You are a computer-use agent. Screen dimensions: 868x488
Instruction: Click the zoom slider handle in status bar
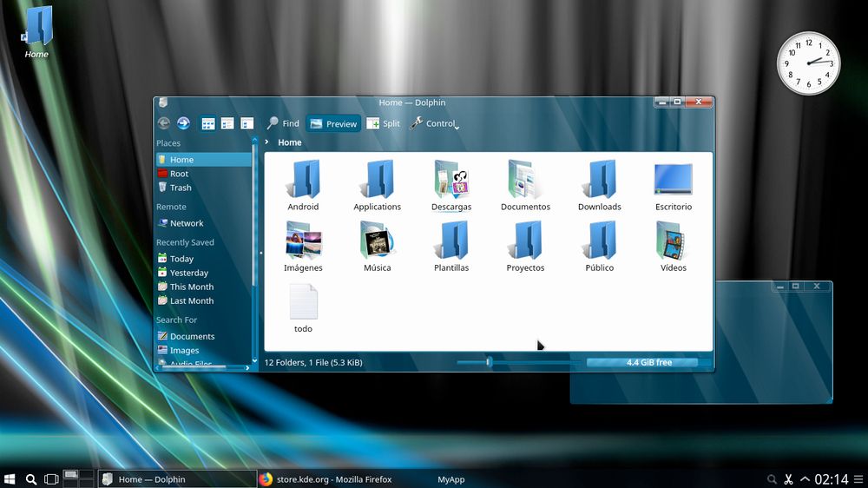pyautogui.click(x=488, y=362)
